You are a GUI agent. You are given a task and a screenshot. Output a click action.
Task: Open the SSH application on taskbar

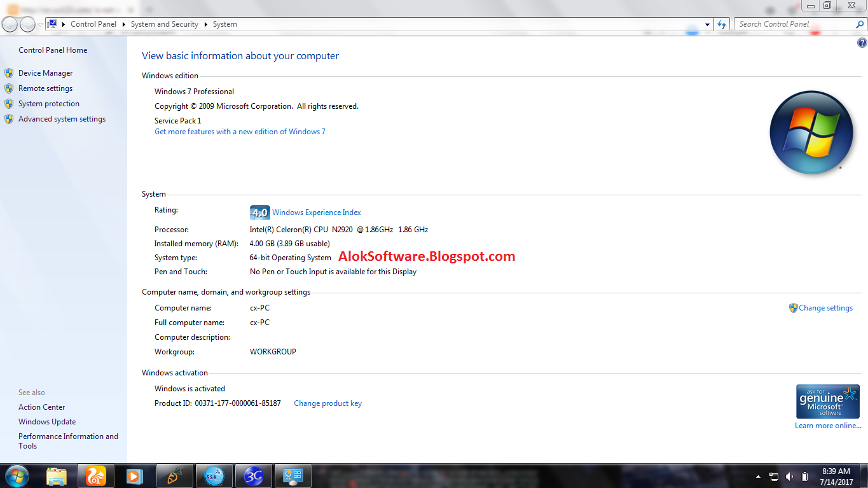coord(214,476)
